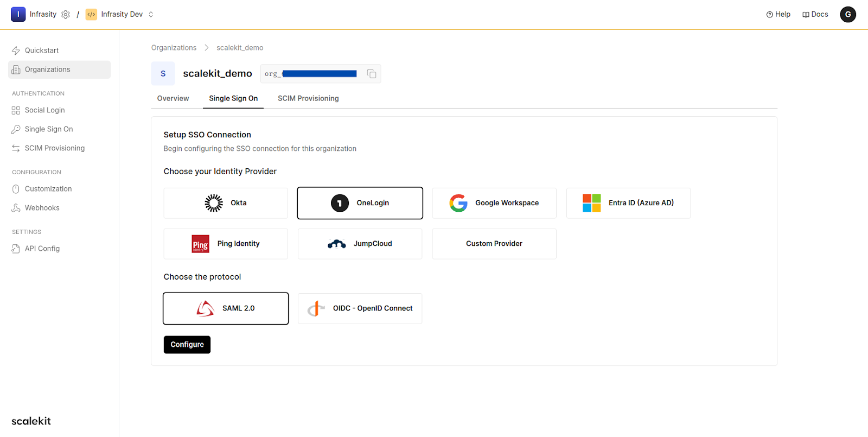Open Customization in the sidebar
868x437 pixels.
coord(60,189)
